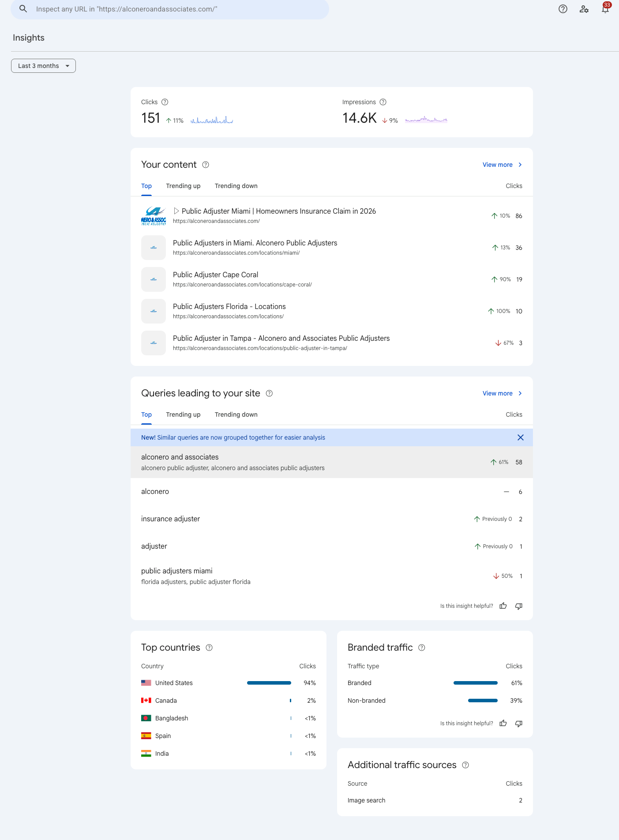The image size is (619, 840).
Task: Click the help icon next to Your content
Action: click(206, 165)
